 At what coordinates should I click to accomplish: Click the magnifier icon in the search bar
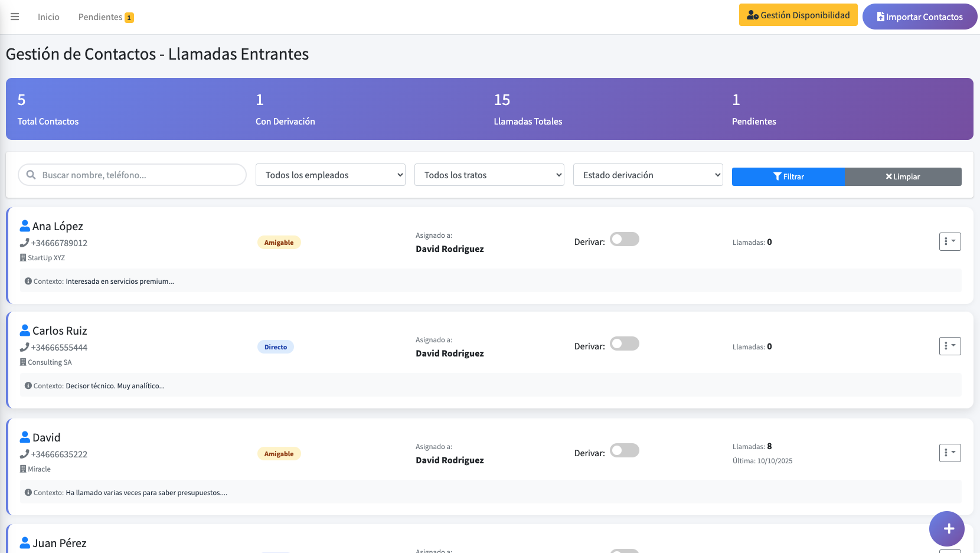[30, 175]
